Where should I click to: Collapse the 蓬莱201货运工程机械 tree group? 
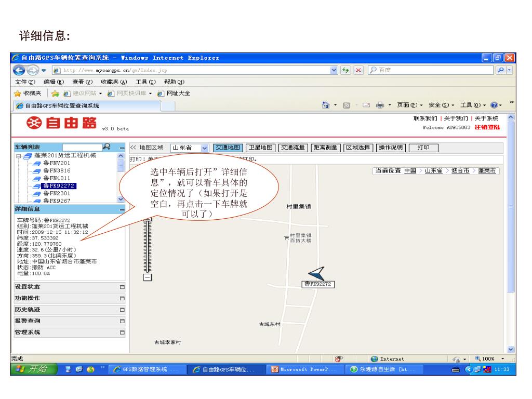[x=19, y=156]
